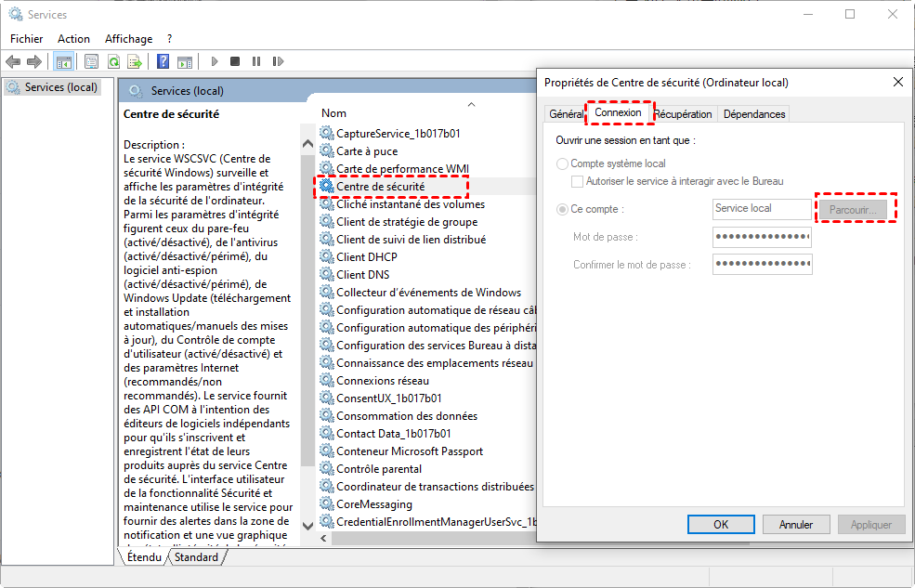Click the gear icon beside Client DHCP
This screenshot has width=915, height=588.
point(327,256)
